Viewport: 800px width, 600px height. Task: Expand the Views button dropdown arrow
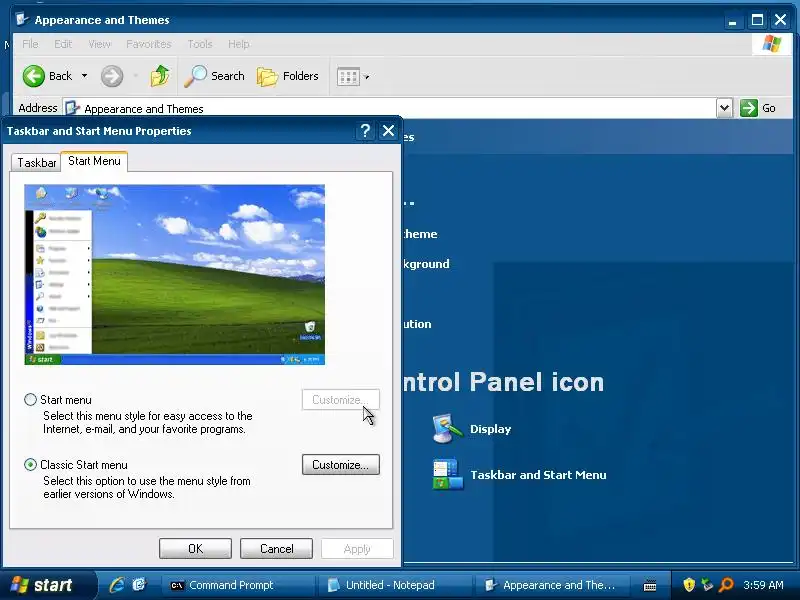(366, 77)
